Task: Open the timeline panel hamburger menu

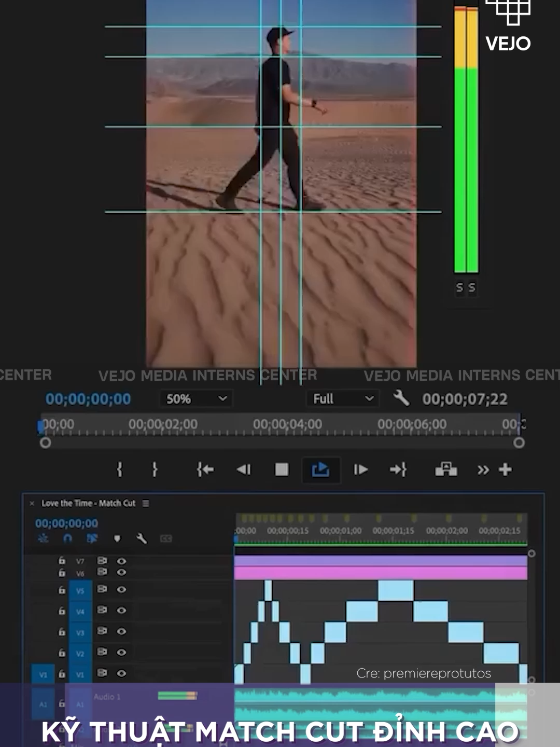Action: (x=146, y=503)
